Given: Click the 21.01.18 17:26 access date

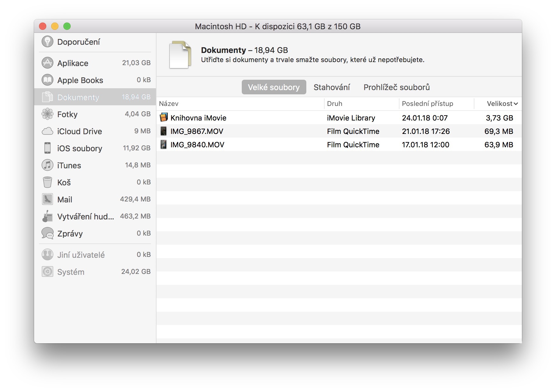Looking at the screenshot, I should (x=426, y=131).
